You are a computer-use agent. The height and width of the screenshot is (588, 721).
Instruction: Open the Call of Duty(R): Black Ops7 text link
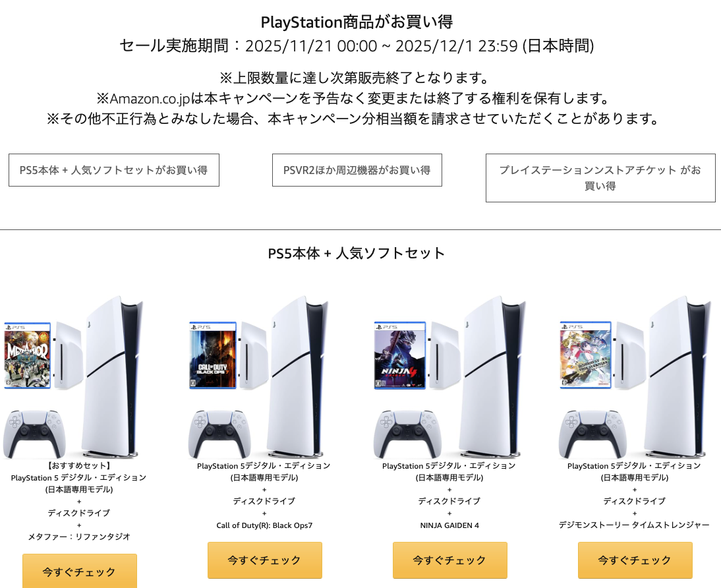[x=264, y=525]
